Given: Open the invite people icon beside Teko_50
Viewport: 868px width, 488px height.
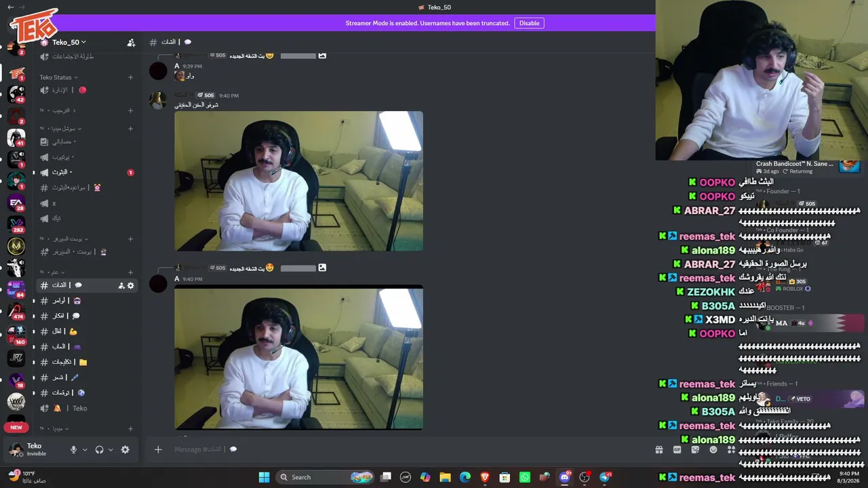Looking at the screenshot, I should (131, 42).
